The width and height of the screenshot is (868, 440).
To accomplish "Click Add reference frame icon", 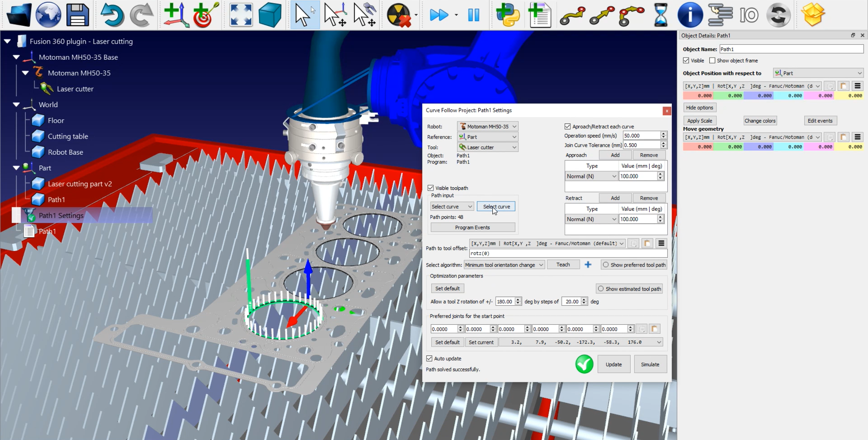I will click(x=176, y=15).
